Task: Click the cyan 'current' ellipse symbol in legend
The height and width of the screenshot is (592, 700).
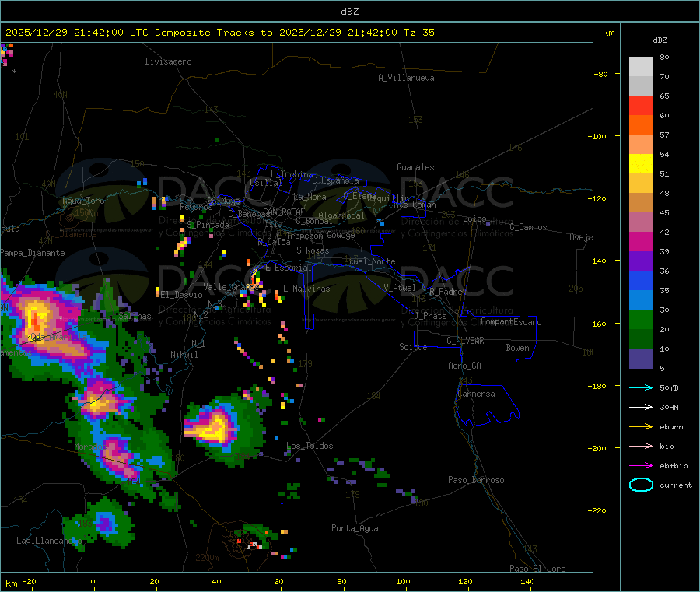Action: click(641, 485)
